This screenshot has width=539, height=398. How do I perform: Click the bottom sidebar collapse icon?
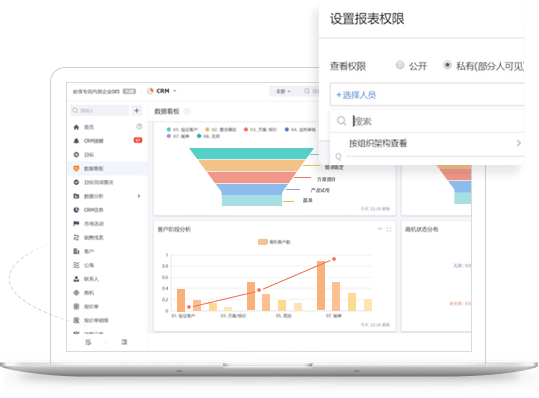(x=124, y=342)
